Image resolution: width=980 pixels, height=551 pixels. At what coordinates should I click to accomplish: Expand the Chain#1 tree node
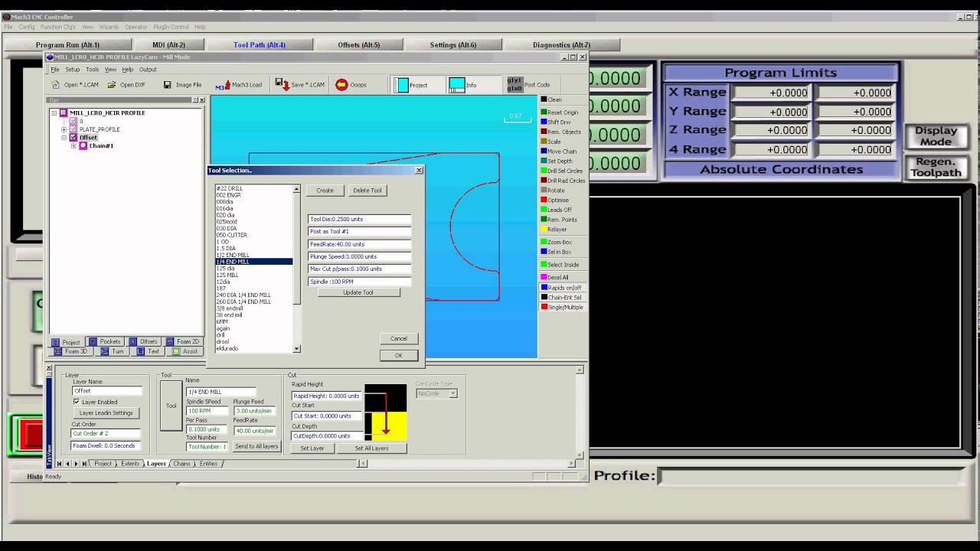point(73,146)
